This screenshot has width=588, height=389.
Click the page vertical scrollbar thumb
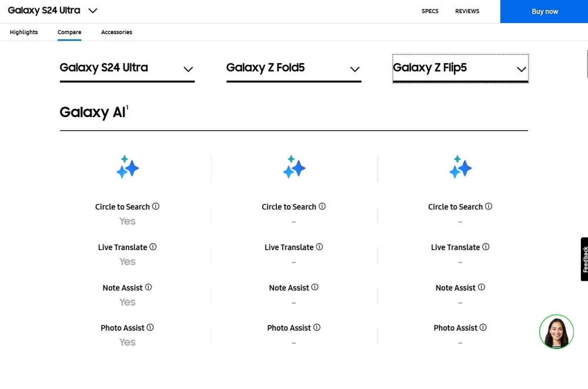587,64
